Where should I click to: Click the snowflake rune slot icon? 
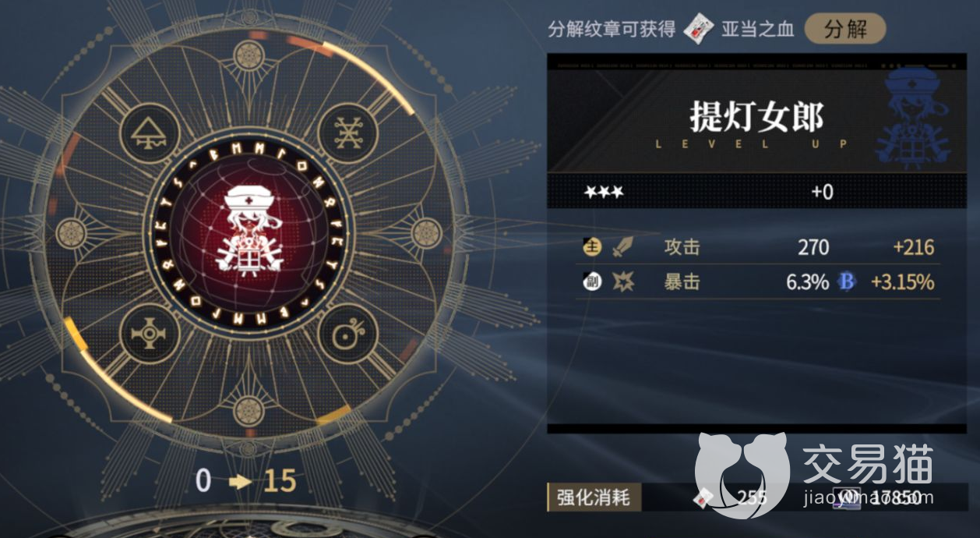coord(347,133)
